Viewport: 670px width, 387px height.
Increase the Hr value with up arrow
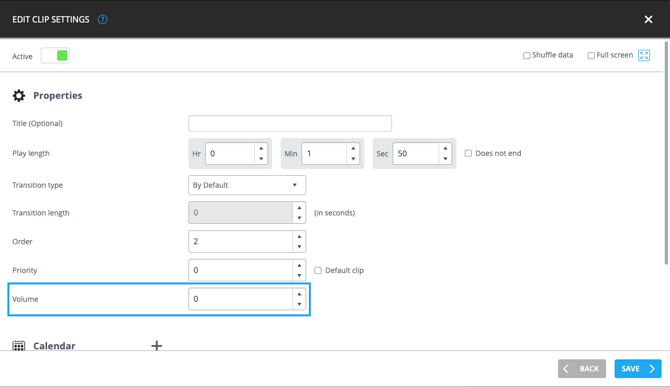point(261,148)
